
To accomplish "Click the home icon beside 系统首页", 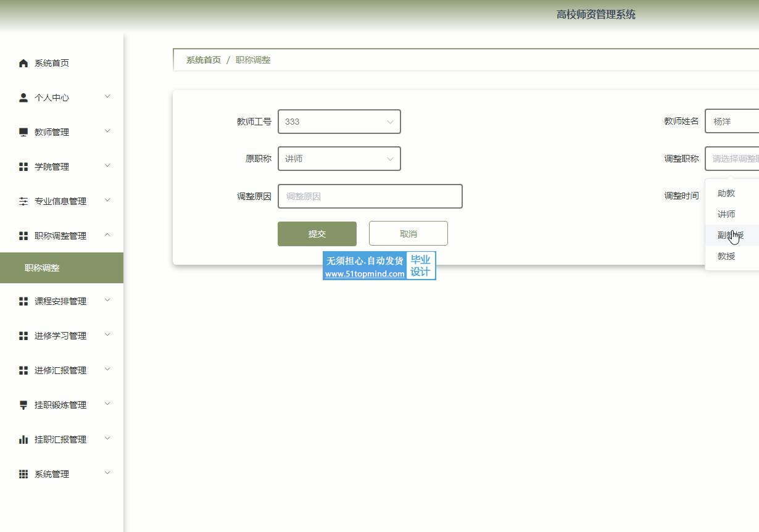I will (x=23, y=63).
